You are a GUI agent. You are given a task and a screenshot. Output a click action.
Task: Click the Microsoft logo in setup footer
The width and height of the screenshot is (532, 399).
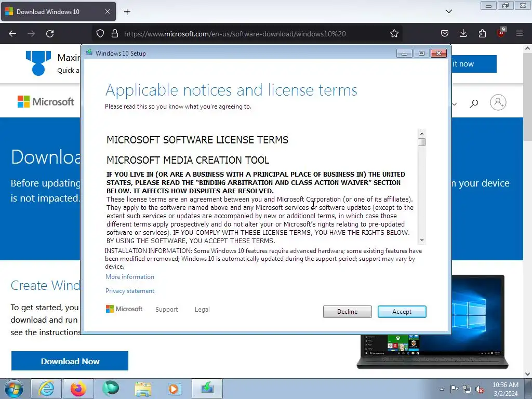pyautogui.click(x=124, y=309)
